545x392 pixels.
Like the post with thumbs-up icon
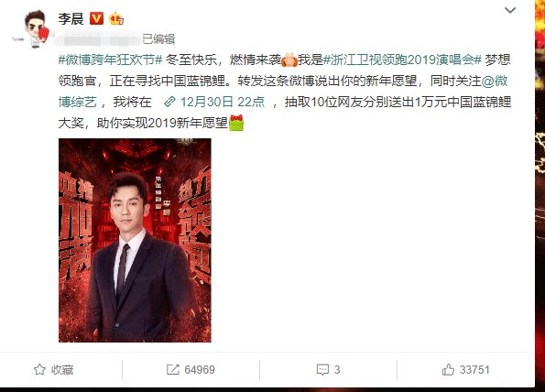[448, 369]
